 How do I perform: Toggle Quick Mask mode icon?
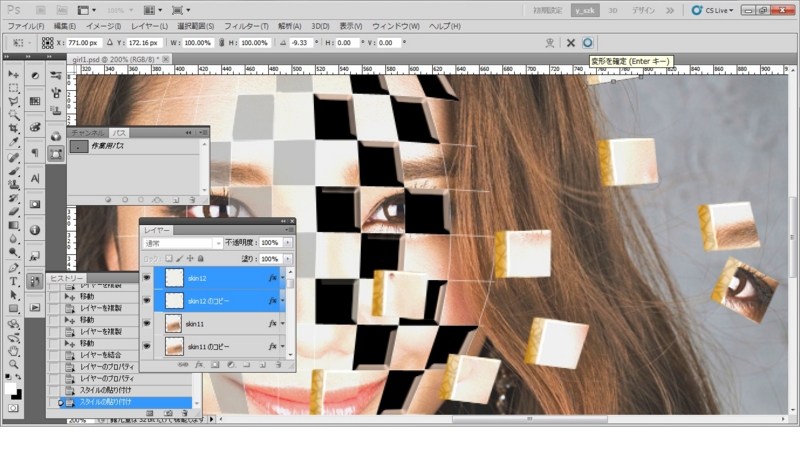click(x=13, y=408)
